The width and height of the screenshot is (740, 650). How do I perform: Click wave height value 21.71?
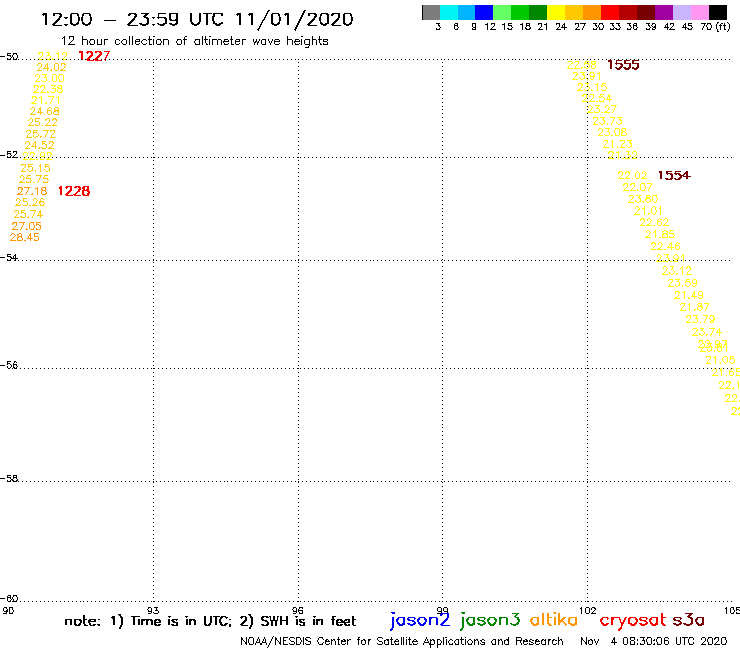pyautogui.click(x=46, y=100)
